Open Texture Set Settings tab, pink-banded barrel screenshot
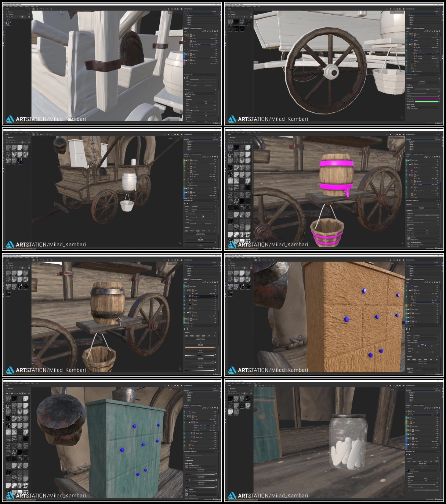This screenshot has width=446, height=504. pos(418,154)
